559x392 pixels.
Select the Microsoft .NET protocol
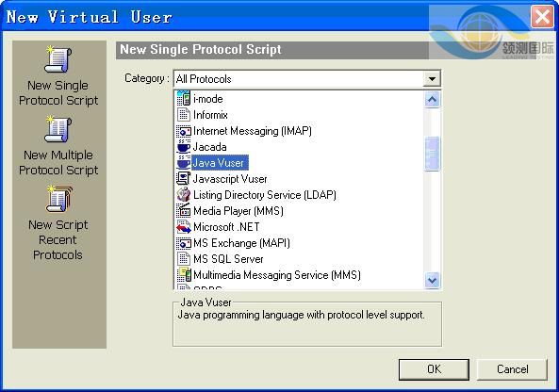(x=226, y=227)
